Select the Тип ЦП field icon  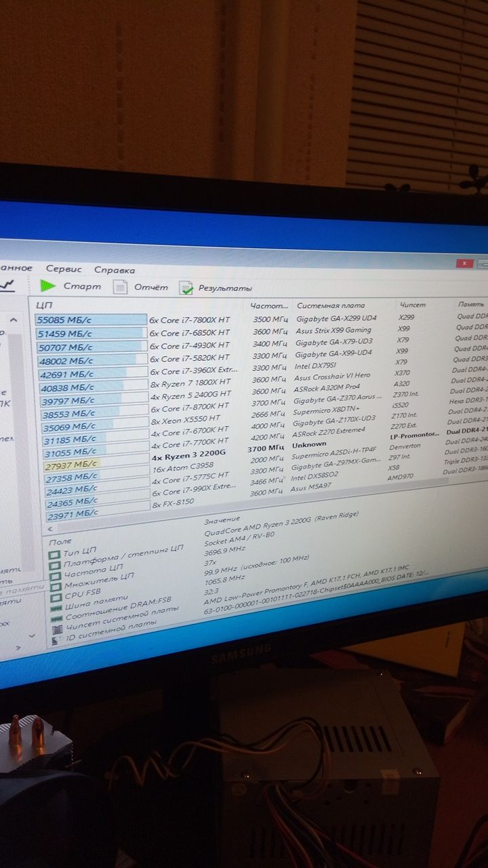tap(54, 554)
